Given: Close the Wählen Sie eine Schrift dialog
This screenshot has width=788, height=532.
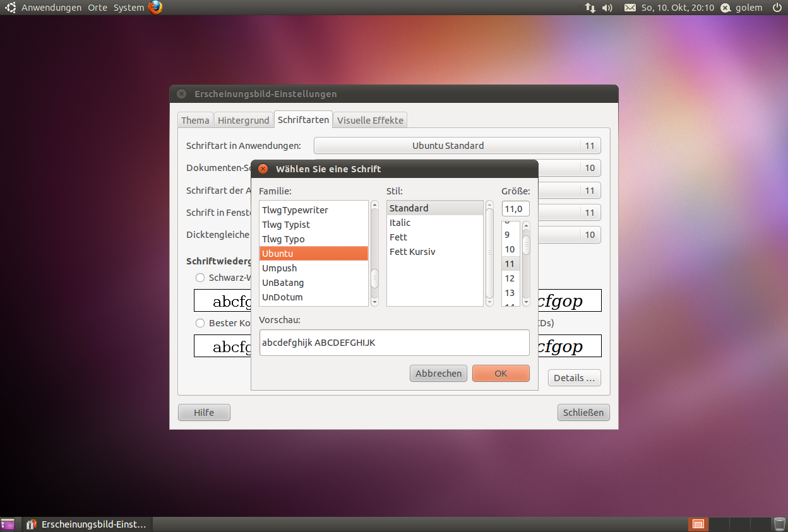Looking at the screenshot, I should point(263,169).
